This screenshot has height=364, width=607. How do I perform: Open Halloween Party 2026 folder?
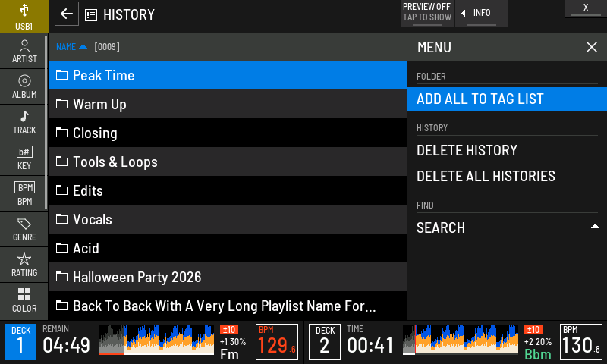(x=228, y=277)
